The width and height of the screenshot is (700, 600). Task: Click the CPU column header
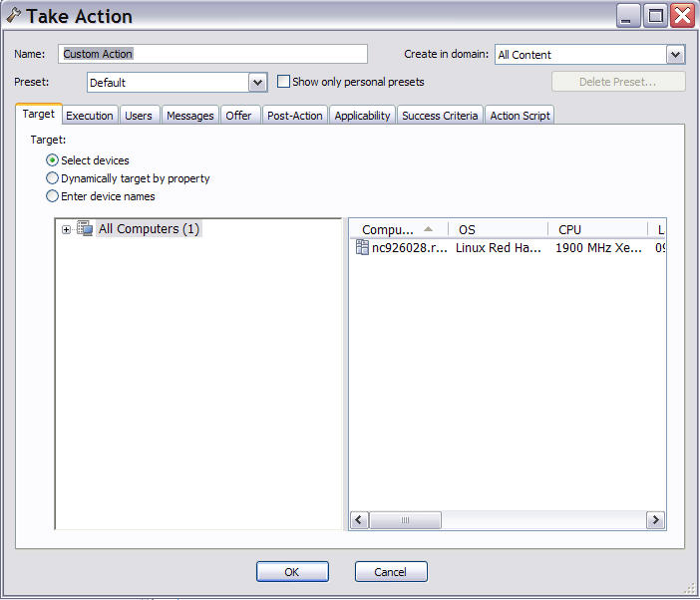pyautogui.click(x=597, y=230)
